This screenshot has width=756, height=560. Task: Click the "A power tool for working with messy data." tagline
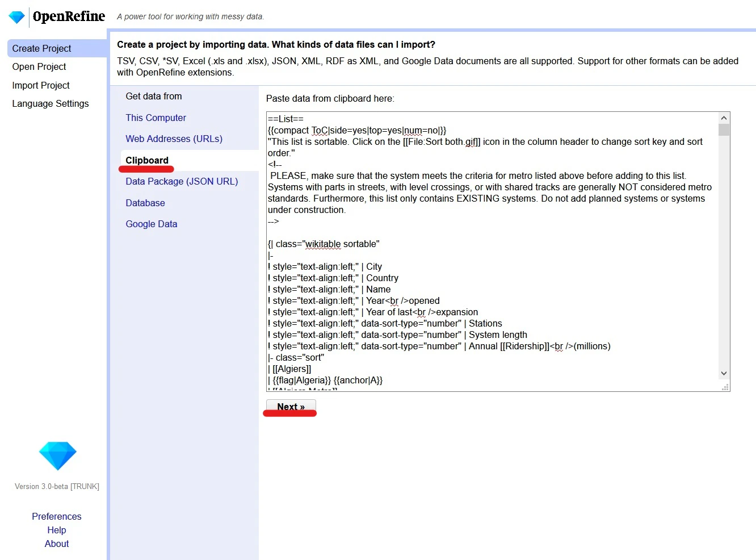pos(190,16)
